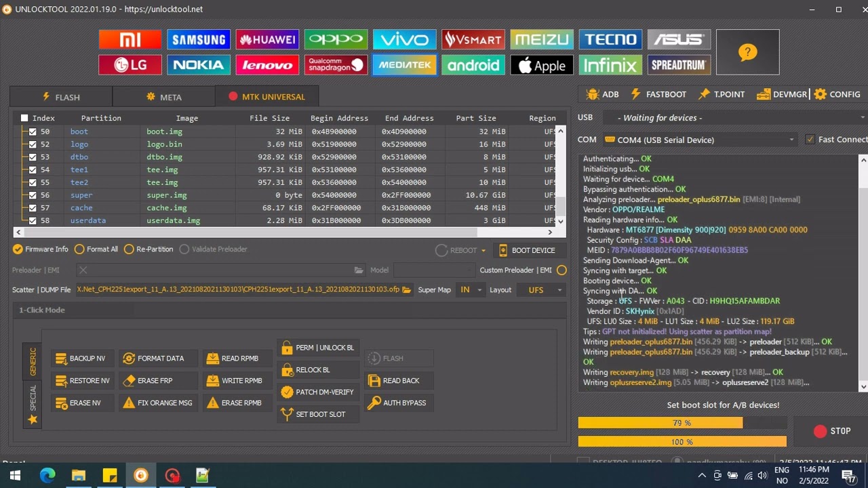Select the Format All radio option
The height and width of the screenshot is (488, 868).
coord(96,249)
